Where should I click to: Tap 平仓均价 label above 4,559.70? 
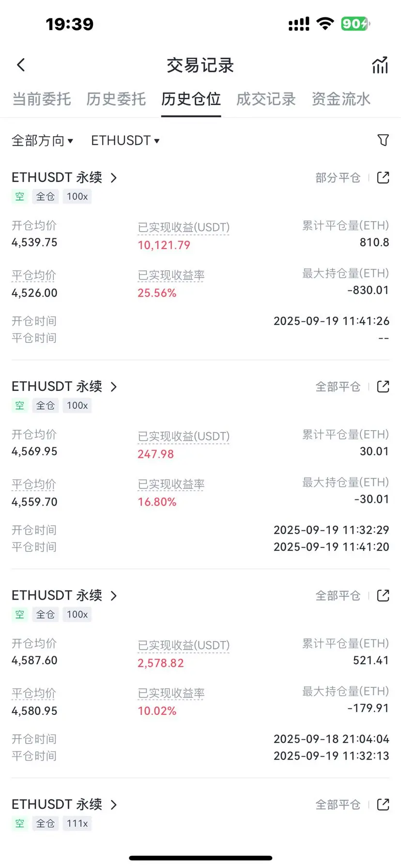click(34, 484)
